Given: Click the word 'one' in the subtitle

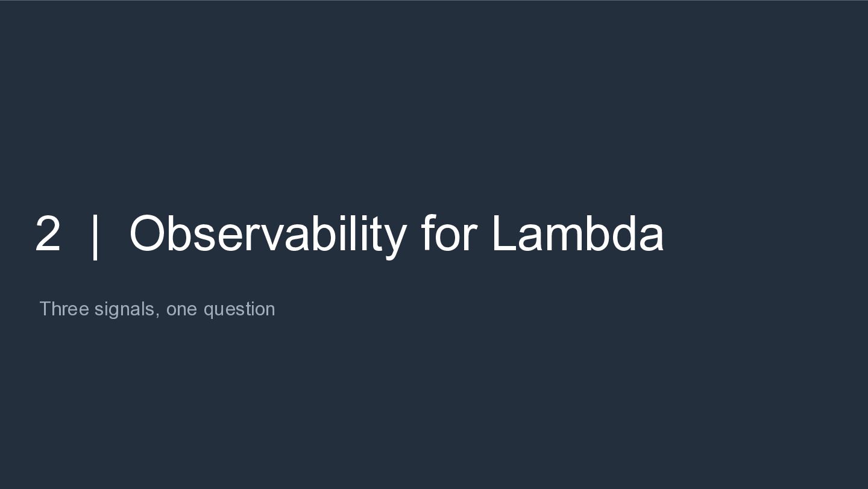Looking at the screenshot, I should click(x=181, y=310).
